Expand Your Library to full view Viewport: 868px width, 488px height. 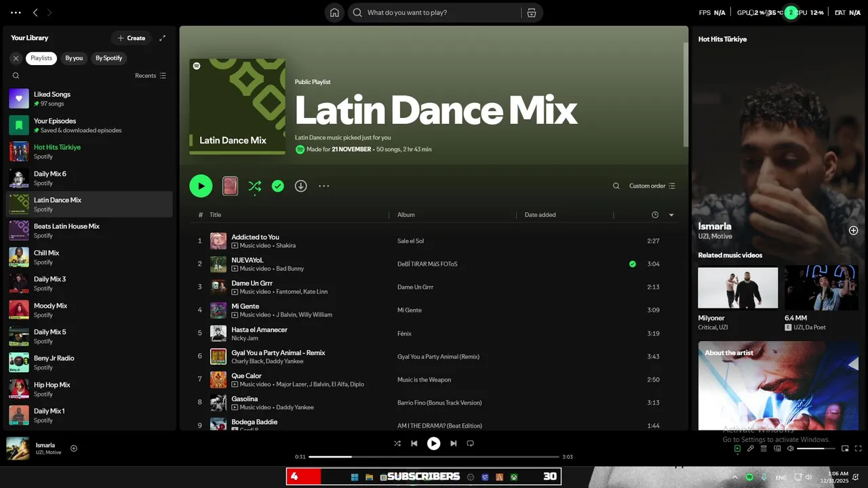click(x=162, y=38)
